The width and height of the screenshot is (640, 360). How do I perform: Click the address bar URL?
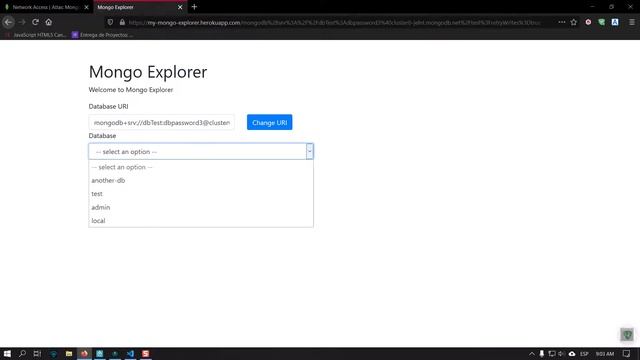coord(335,22)
